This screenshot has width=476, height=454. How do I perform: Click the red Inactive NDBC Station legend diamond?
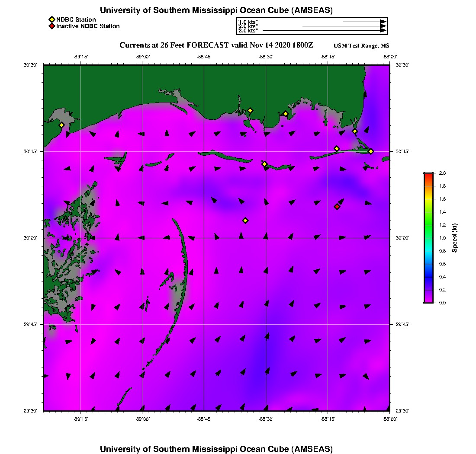[51, 26]
